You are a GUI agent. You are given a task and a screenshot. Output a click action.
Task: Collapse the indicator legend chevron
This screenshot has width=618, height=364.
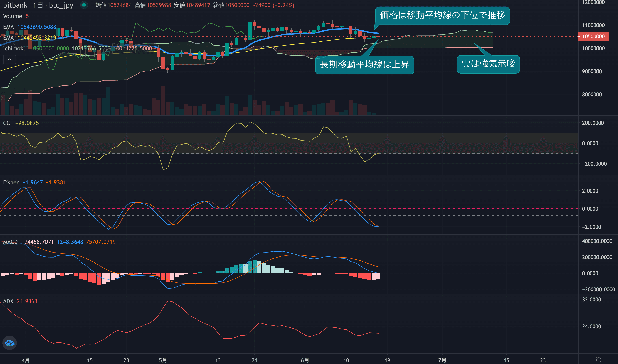(10, 59)
